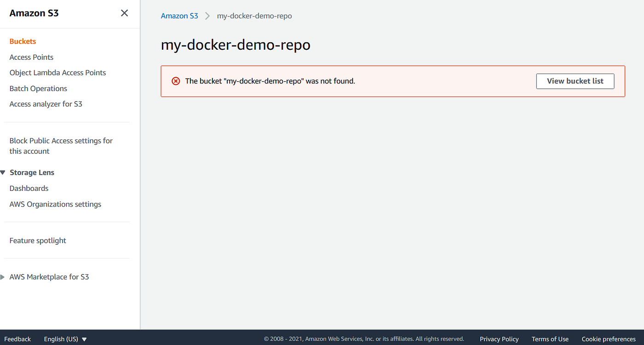Viewport: 644px width, 345px height.
Task: Click the View bucket list button
Action: pos(575,81)
